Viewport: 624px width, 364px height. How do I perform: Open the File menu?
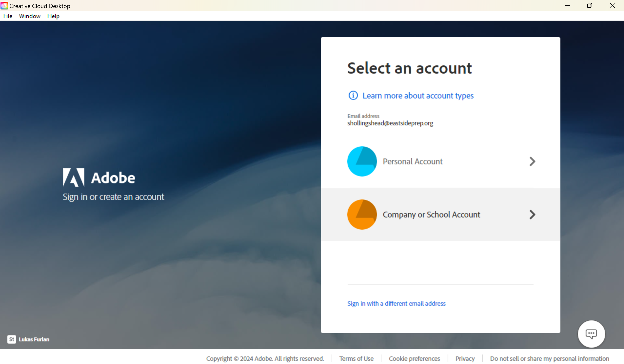click(x=8, y=16)
